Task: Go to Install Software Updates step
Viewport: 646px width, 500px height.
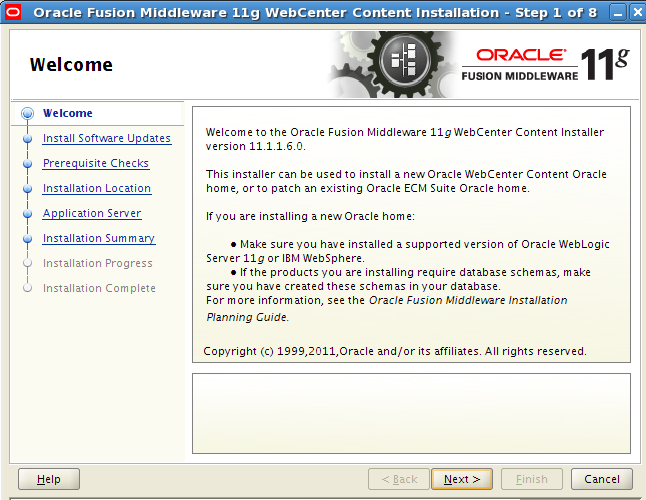Action: (107, 138)
